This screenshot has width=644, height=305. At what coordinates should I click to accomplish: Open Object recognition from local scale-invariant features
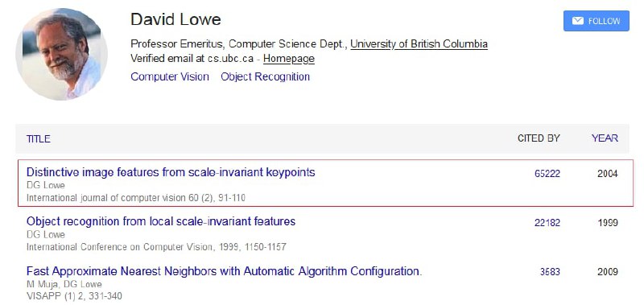point(161,221)
